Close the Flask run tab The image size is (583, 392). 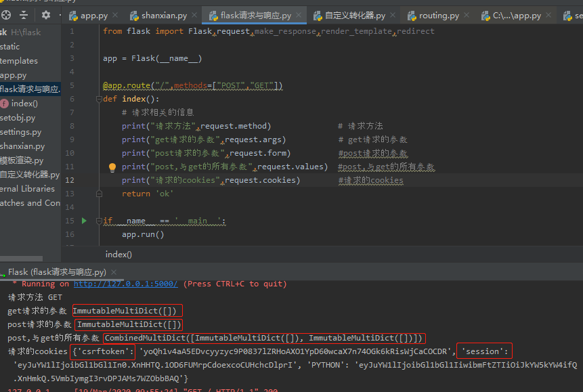(x=114, y=272)
